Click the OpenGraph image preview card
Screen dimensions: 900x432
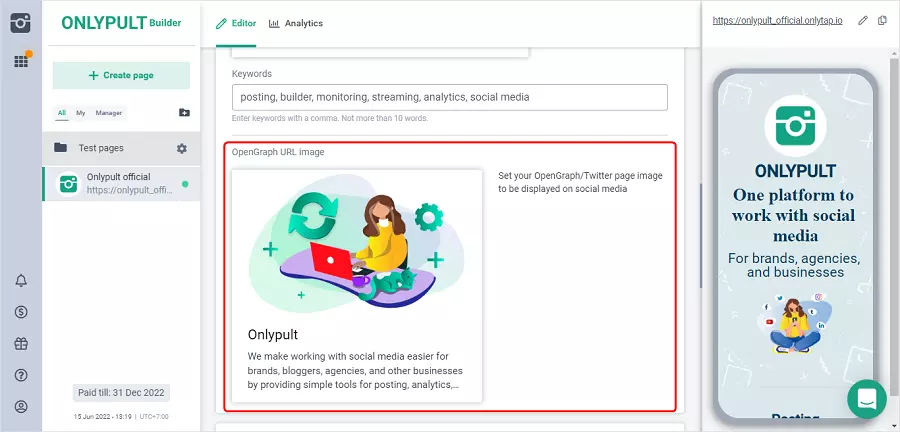click(357, 286)
